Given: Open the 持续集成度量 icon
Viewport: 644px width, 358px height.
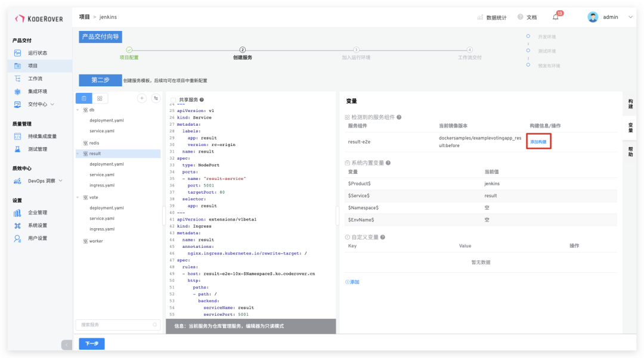Looking at the screenshot, I should pyautogui.click(x=17, y=136).
